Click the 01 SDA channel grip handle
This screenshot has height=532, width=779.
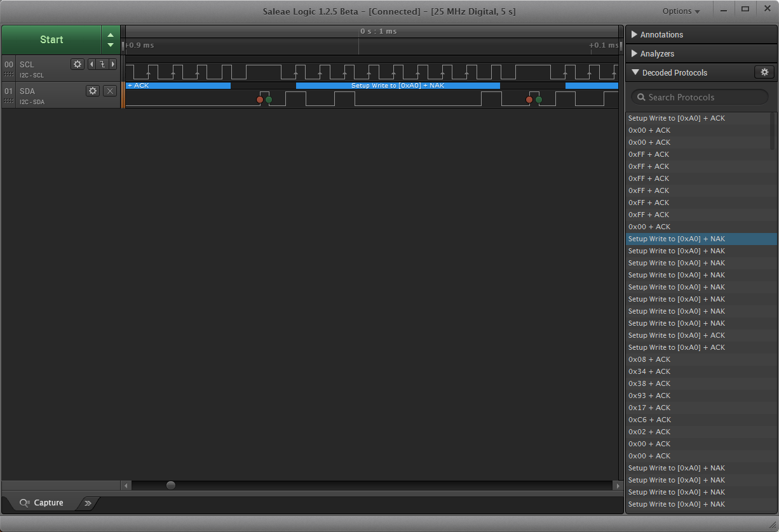point(8,101)
